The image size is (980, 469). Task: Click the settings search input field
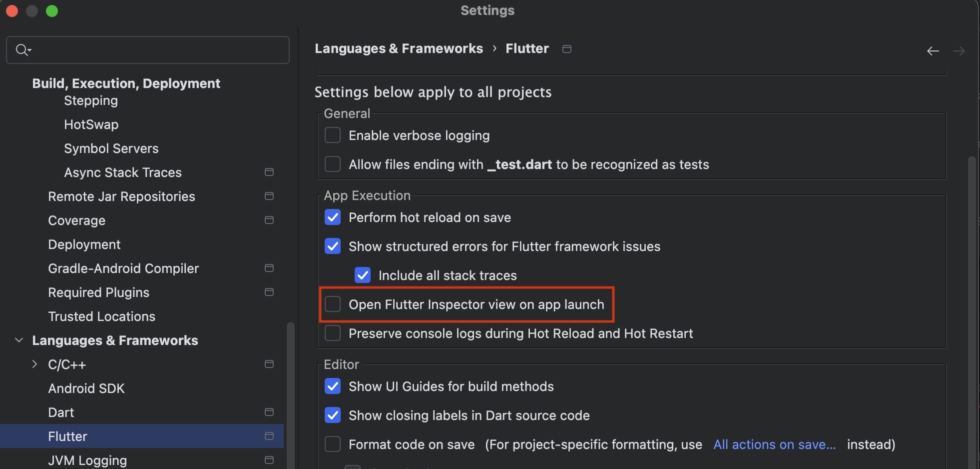click(x=155, y=50)
